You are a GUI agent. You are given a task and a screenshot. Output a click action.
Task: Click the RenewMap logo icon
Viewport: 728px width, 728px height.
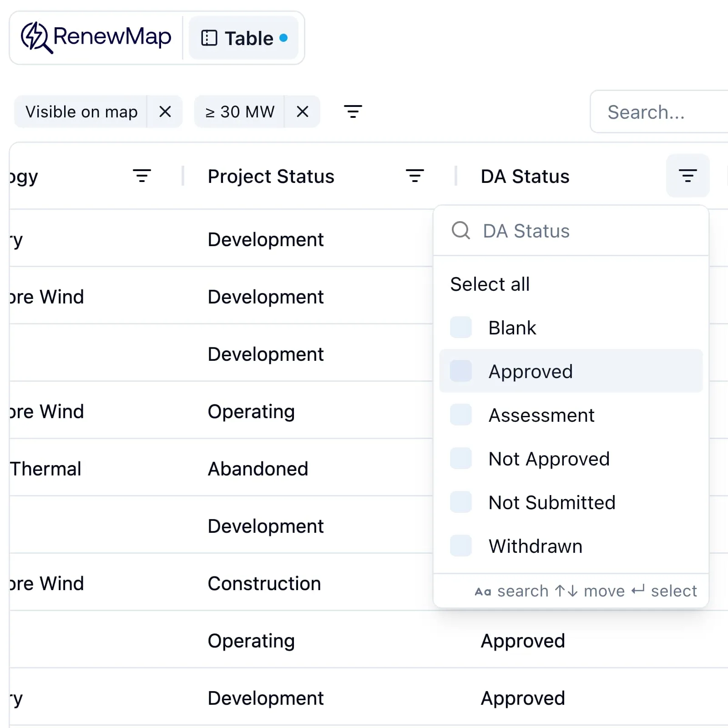36,37
